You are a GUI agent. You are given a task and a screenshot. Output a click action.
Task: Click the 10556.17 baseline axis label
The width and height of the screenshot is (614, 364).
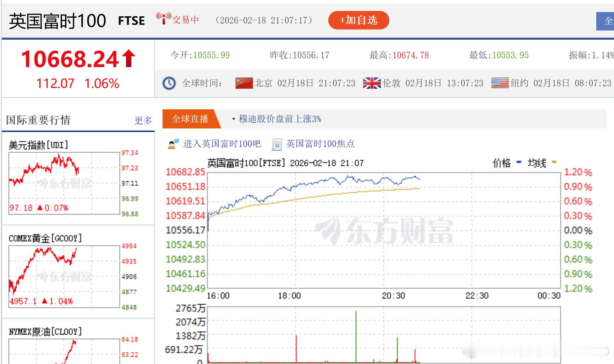pyautogui.click(x=185, y=230)
